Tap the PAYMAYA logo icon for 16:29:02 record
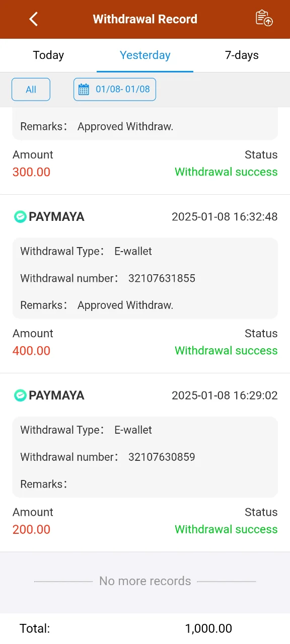290x644 pixels. pos(20,395)
